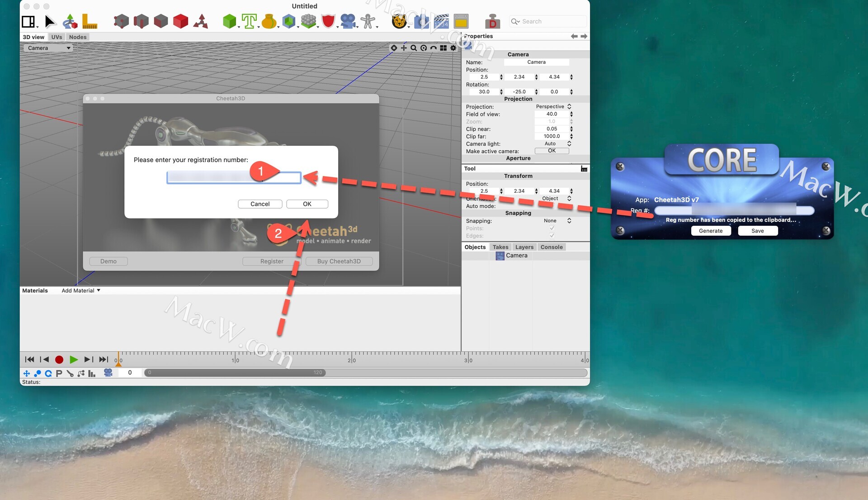This screenshot has height=500, width=868.
Task: Click the timeline camera icon
Action: pos(108,372)
